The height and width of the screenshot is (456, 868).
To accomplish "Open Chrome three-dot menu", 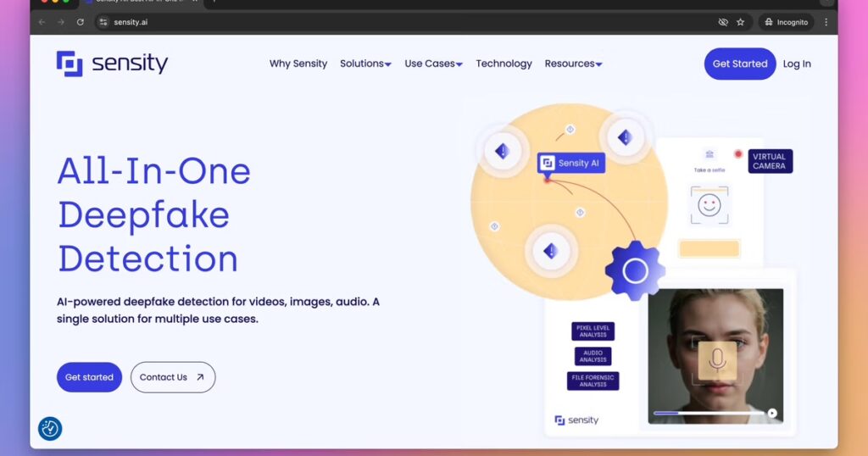I will (826, 22).
